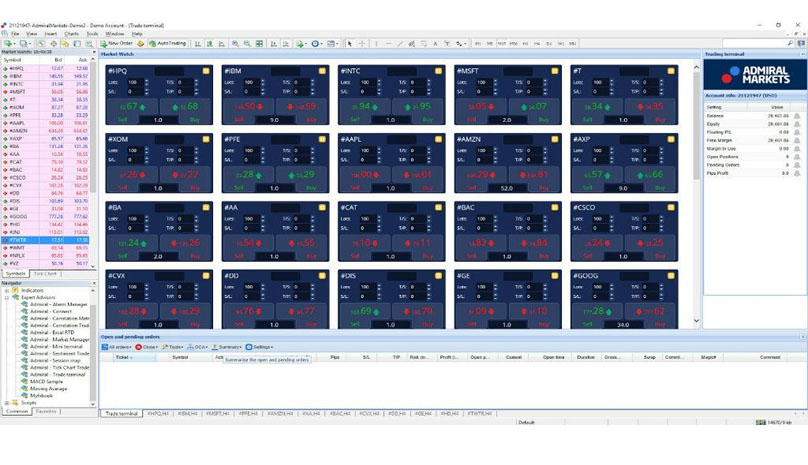This screenshot has height=465, width=808.
Task: Open the Help menu
Action: [137, 34]
